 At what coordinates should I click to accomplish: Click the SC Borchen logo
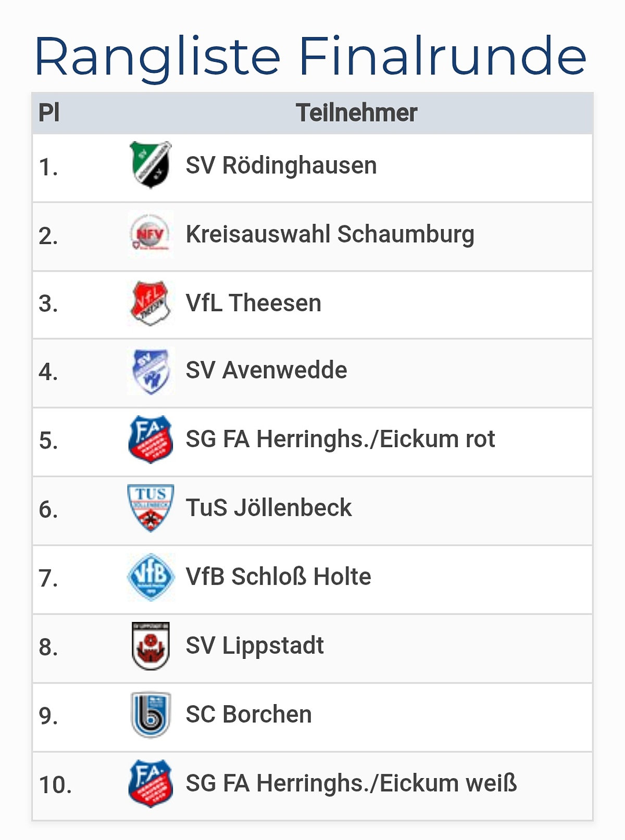(151, 715)
